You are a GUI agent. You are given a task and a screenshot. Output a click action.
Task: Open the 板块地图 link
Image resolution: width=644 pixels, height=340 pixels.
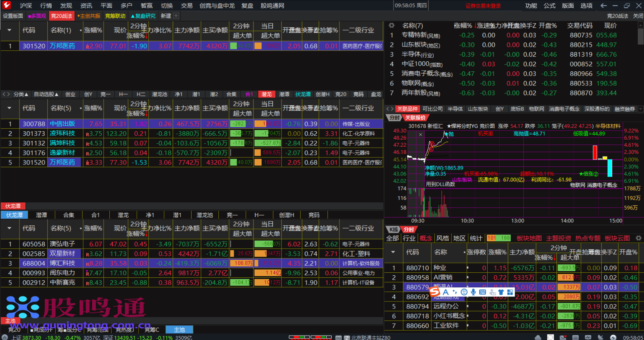529,238
